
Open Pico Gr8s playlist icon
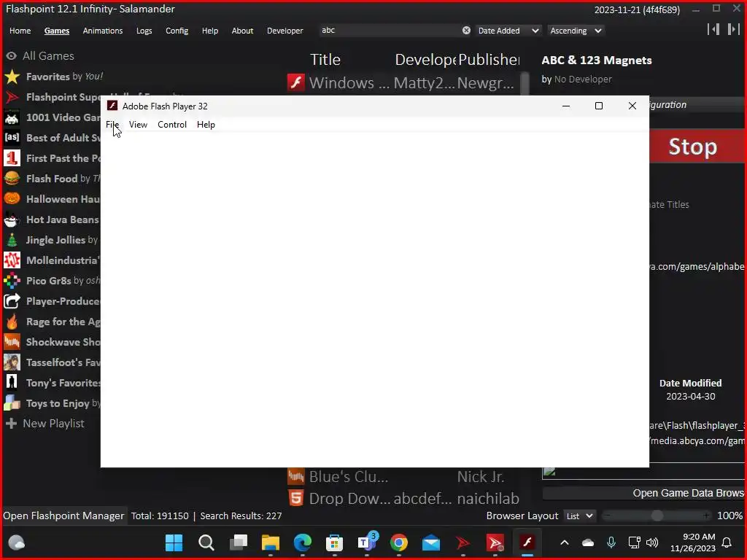point(12,281)
